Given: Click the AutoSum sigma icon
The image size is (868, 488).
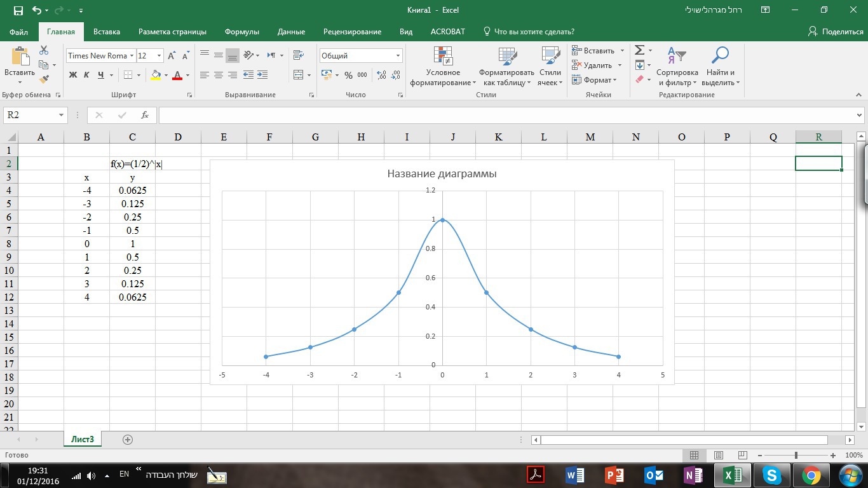Looking at the screenshot, I should [639, 50].
